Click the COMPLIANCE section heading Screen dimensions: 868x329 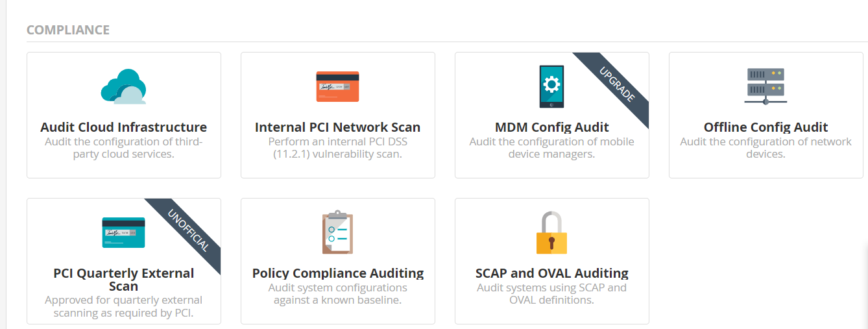[x=68, y=30]
